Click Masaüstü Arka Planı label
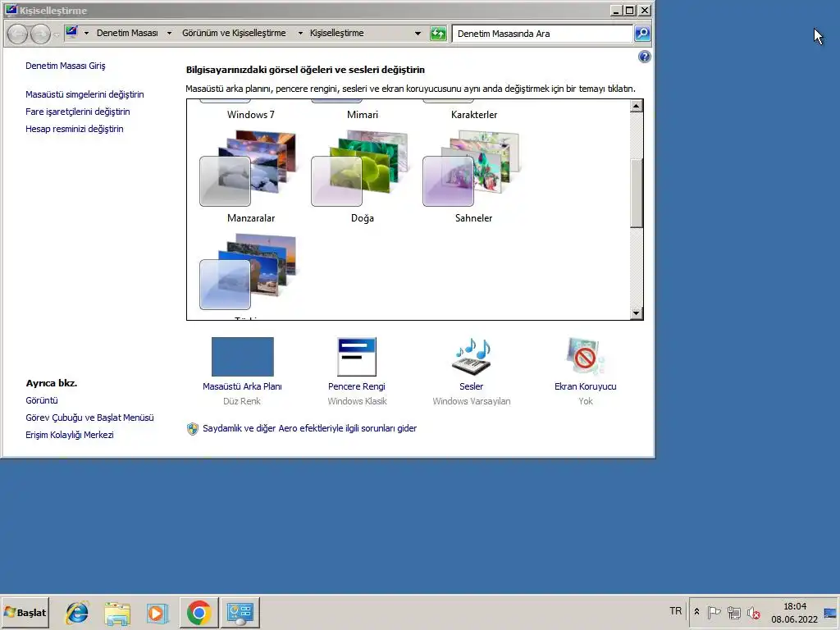 242,386
